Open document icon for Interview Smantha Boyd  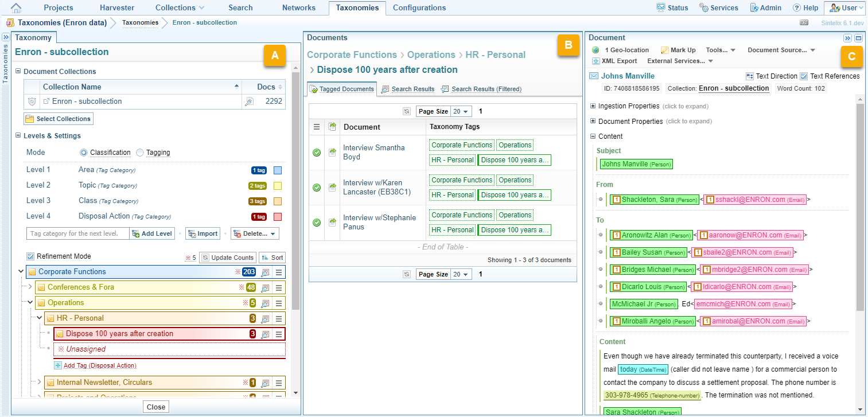point(332,153)
